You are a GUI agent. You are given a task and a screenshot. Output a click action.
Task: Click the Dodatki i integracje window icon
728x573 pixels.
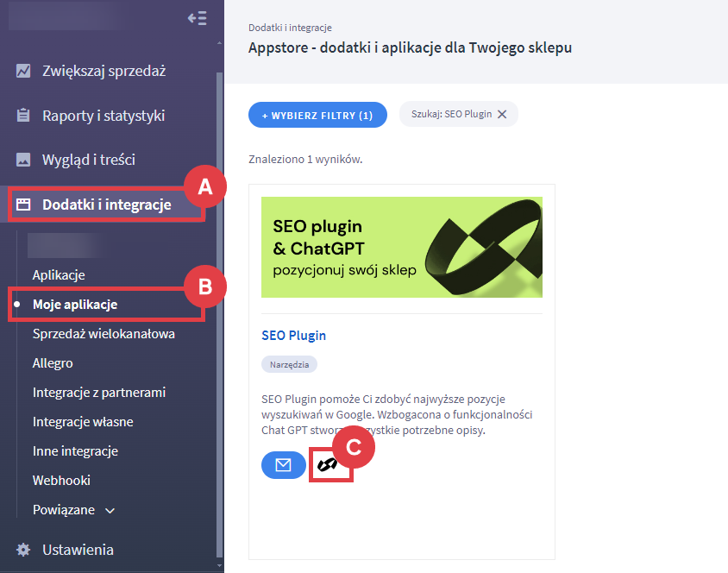23,205
